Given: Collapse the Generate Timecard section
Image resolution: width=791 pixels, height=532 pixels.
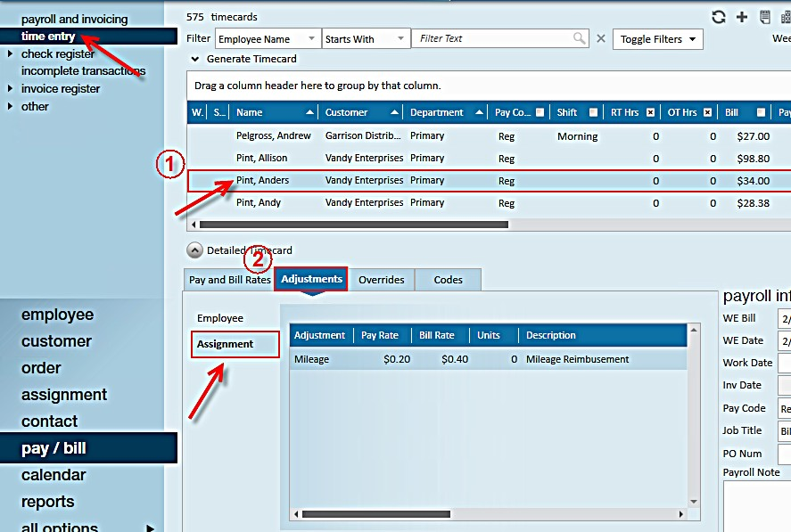Looking at the screenshot, I should coord(195,59).
